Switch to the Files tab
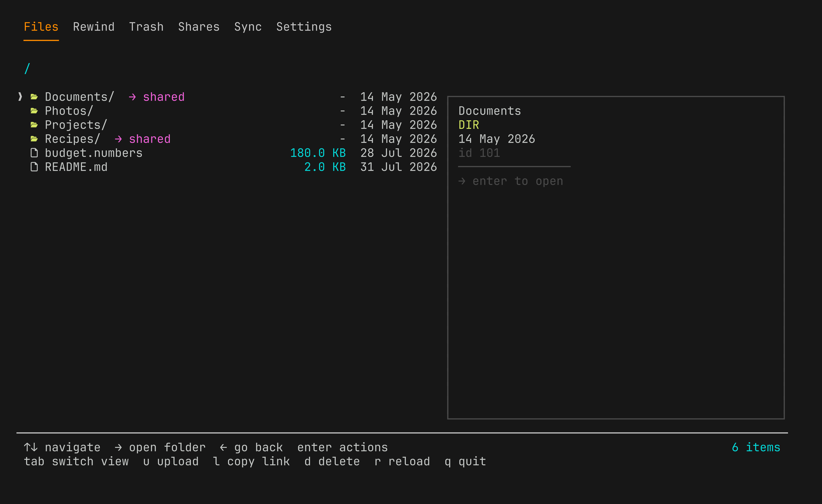Viewport: 822px width, 504px height. click(41, 27)
